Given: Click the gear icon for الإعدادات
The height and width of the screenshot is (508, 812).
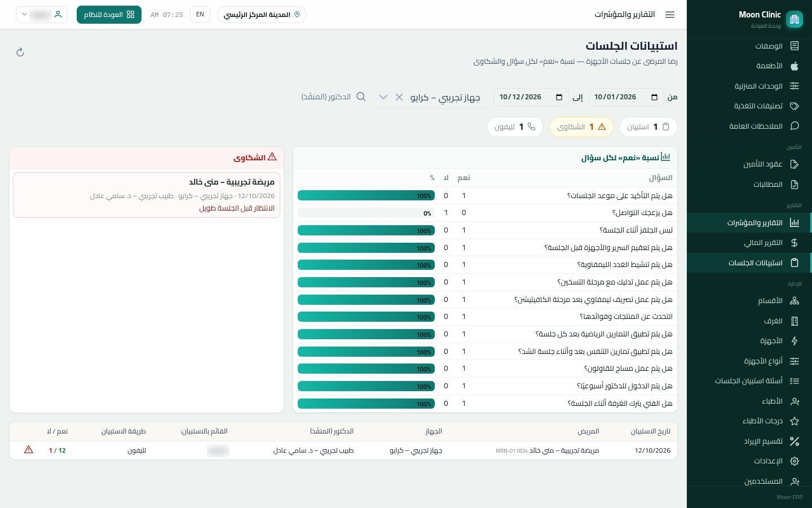Looking at the screenshot, I should [795, 461].
